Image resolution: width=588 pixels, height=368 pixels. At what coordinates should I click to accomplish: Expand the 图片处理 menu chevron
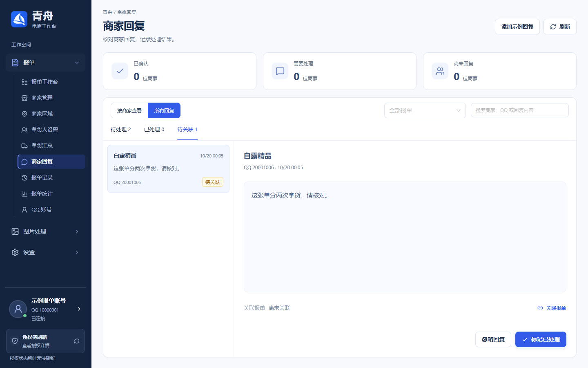pos(77,231)
